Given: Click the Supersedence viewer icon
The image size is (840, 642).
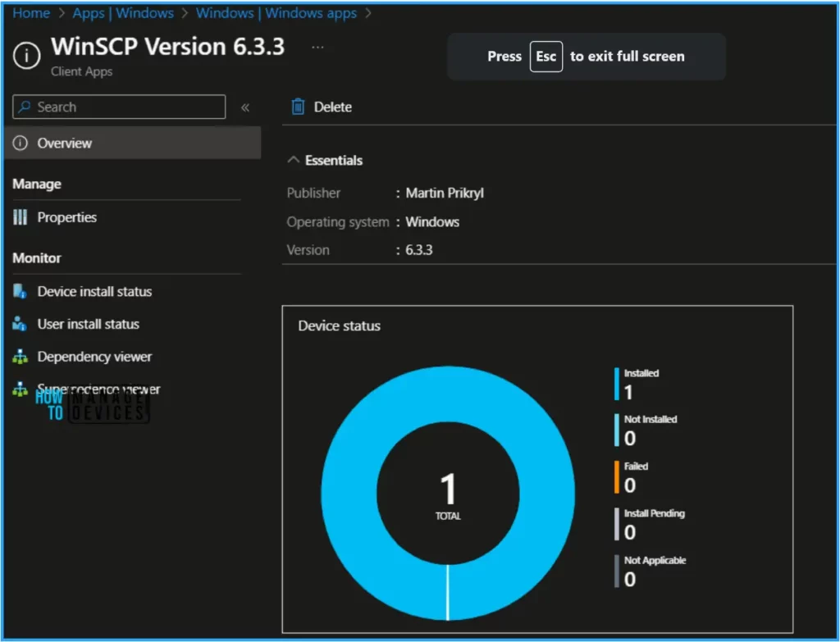Looking at the screenshot, I should point(20,389).
